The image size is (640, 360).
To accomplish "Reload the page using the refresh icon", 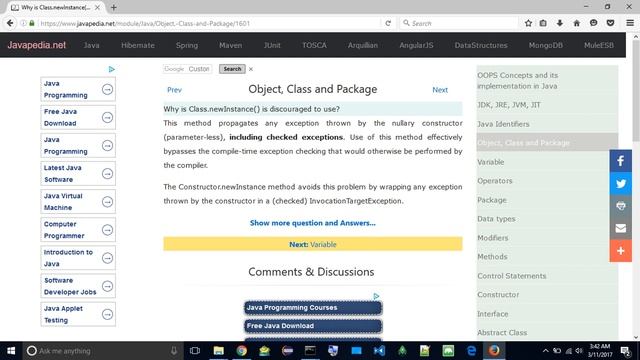I will [388, 23].
